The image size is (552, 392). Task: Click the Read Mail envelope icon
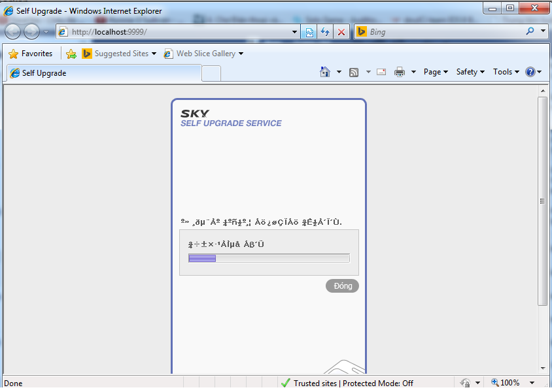(x=381, y=72)
